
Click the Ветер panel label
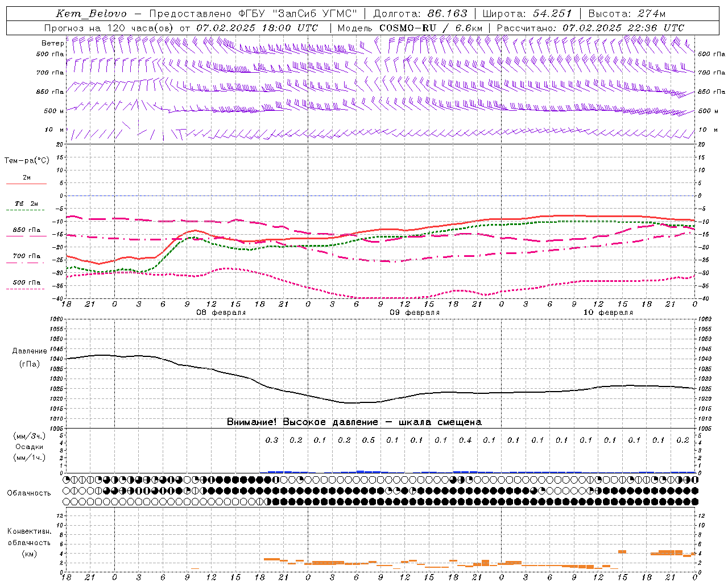tap(52, 43)
